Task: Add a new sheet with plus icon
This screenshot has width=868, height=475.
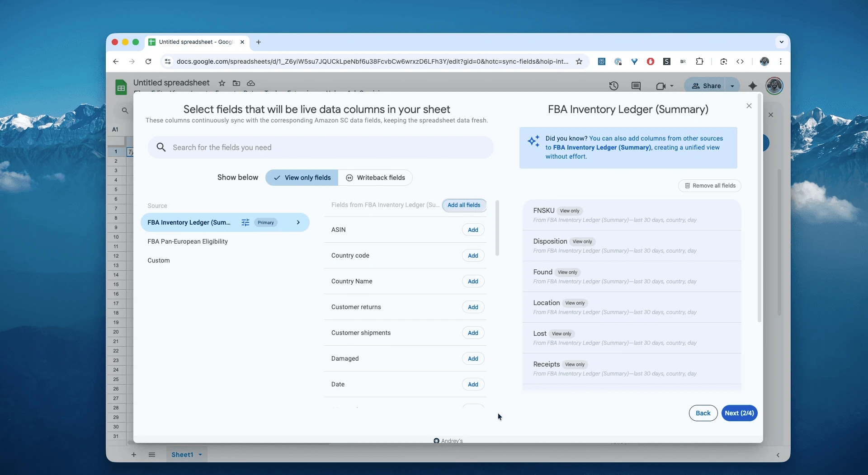Action: (x=134, y=455)
